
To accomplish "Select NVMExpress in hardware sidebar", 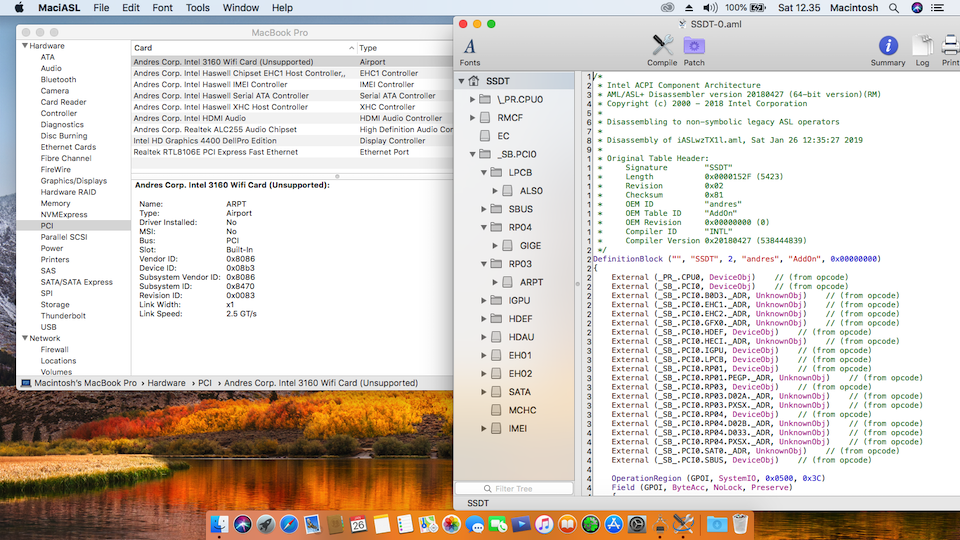I will click(63, 215).
